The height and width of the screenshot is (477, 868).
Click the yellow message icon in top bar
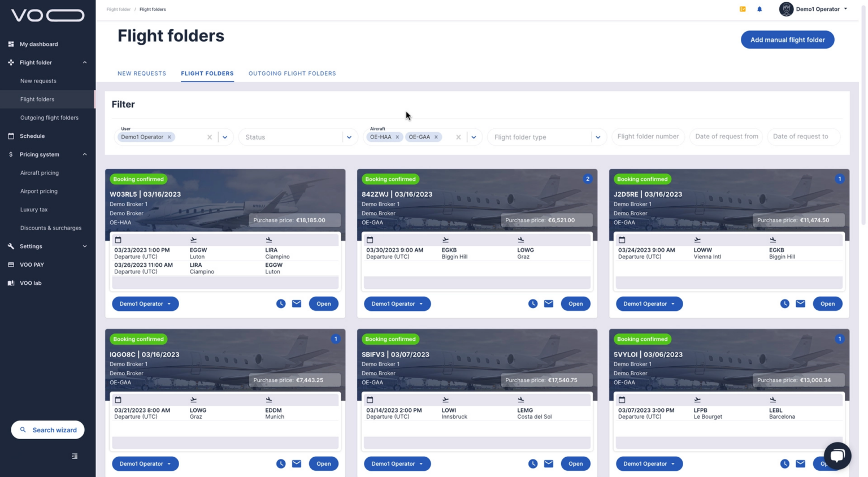[x=743, y=9]
